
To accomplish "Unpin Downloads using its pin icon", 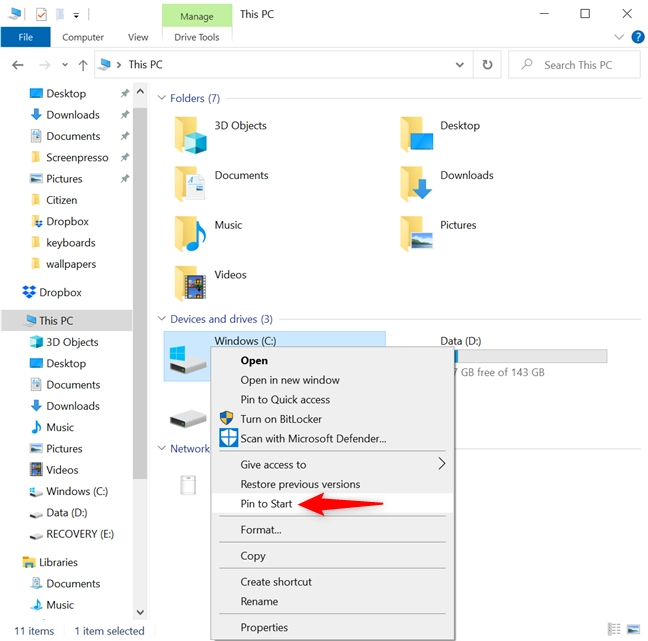I will coord(125,114).
